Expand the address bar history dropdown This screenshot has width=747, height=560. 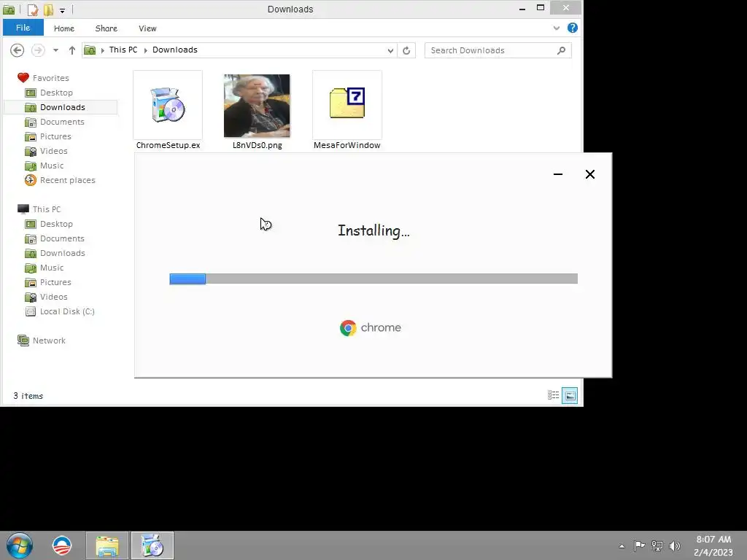pyautogui.click(x=390, y=50)
